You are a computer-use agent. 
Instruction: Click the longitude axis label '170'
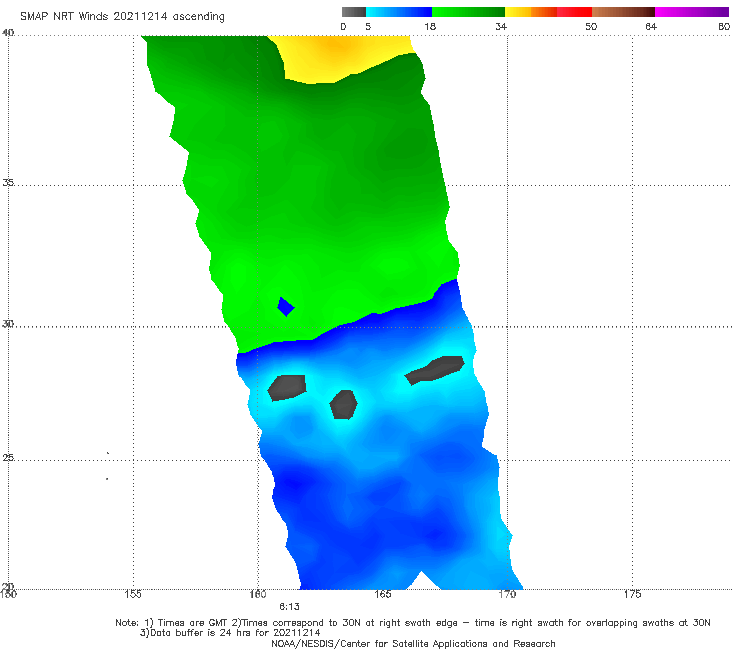click(507, 594)
